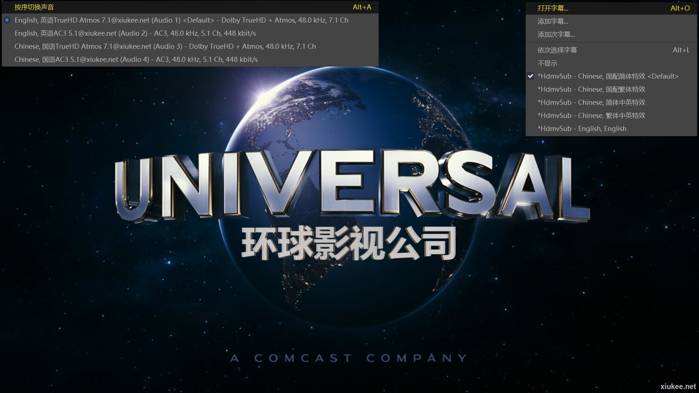Open the 打开字幕 load subtitle entry

pyautogui.click(x=611, y=8)
